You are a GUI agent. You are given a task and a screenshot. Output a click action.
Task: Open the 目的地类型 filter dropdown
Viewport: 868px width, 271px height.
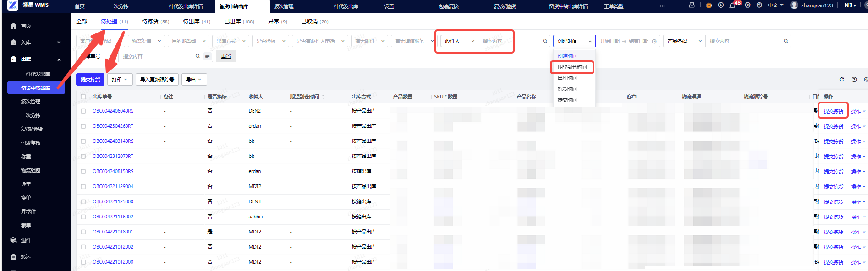click(x=188, y=41)
